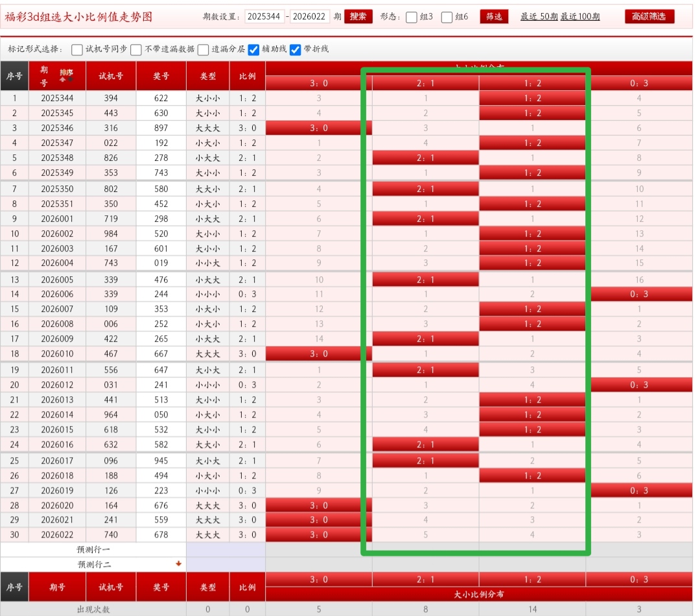The image size is (700, 616).
Task: Click the red 2:1 cell in row 2025348
Action: (x=425, y=158)
